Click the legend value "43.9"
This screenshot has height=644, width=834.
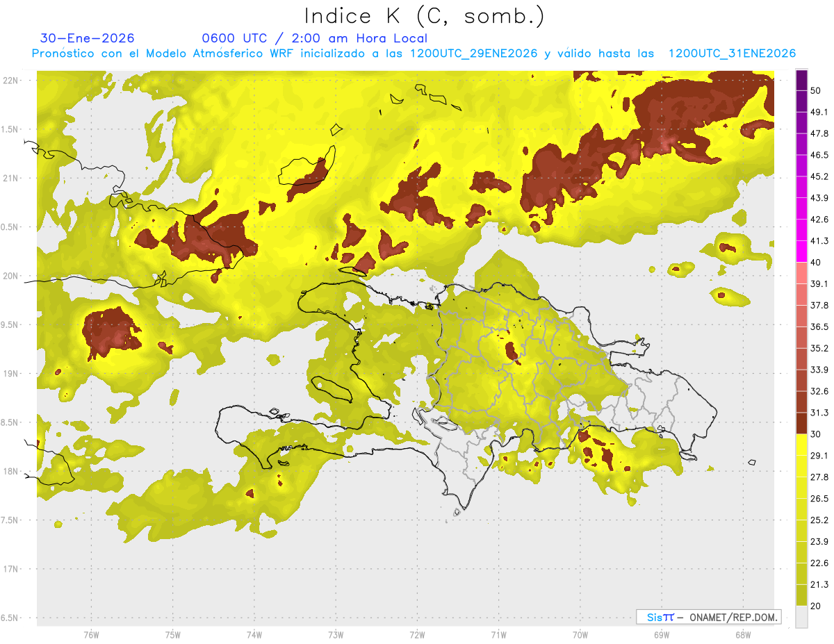(819, 198)
